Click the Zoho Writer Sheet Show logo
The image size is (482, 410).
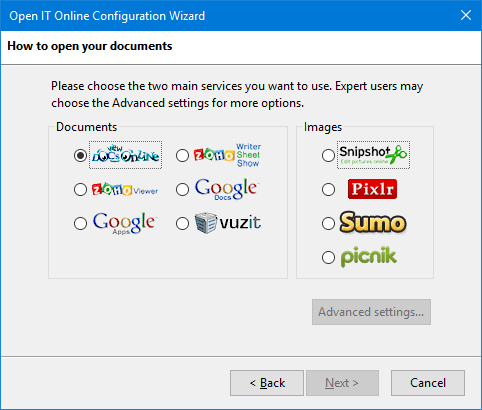(227, 155)
